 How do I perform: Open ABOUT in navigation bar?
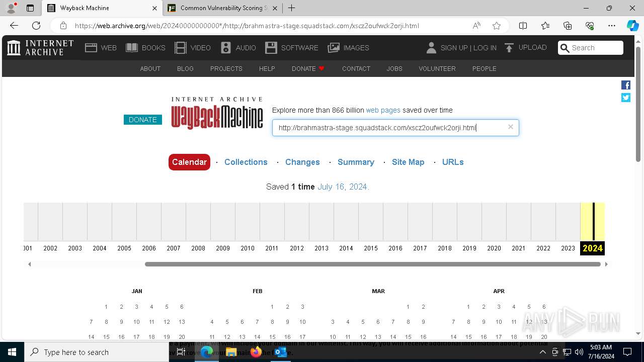click(x=150, y=68)
